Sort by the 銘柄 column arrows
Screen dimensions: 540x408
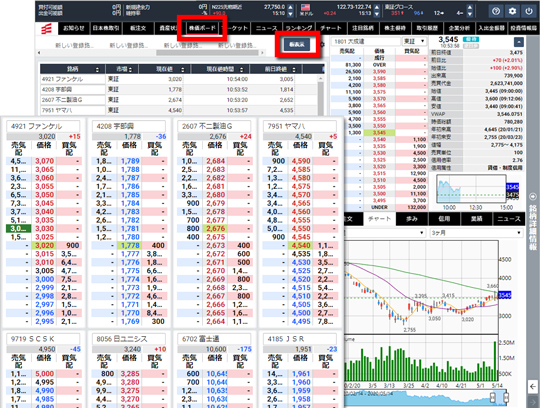97,70
